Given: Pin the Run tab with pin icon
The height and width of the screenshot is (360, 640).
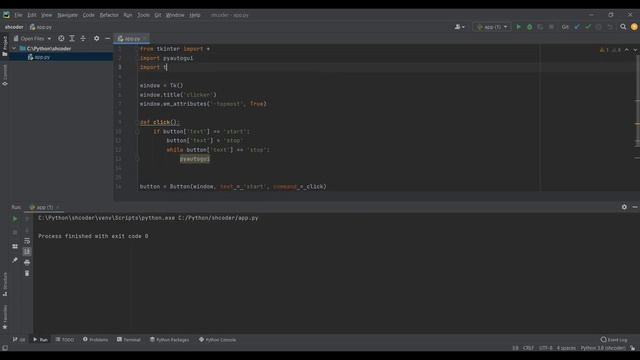Looking at the screenshot, I should pyautogui.click(x=15, y=260).
